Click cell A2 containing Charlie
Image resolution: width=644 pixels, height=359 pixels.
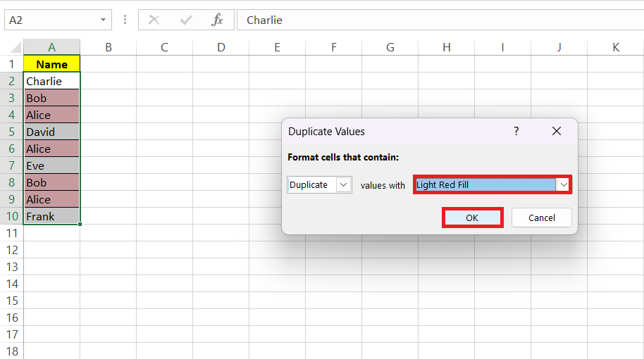[x=51, y=81]
